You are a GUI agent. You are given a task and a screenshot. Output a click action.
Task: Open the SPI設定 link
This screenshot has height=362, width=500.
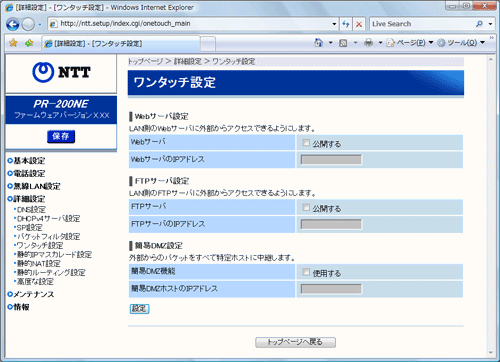(29, 228)
